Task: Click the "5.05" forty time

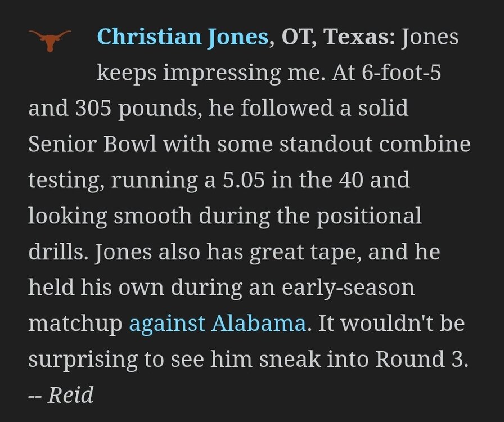Action: coord(288,181)
